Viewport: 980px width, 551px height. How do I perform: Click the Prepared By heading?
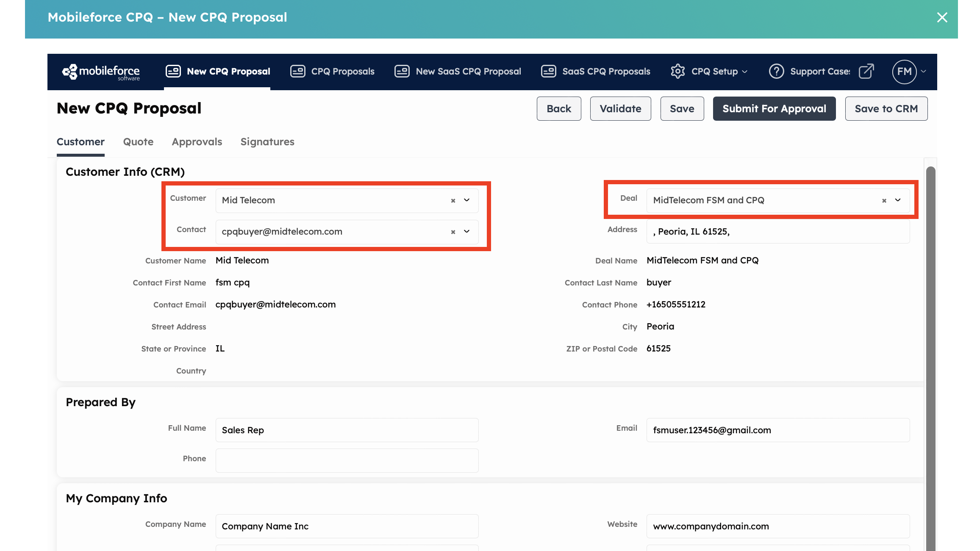(100, 402)
